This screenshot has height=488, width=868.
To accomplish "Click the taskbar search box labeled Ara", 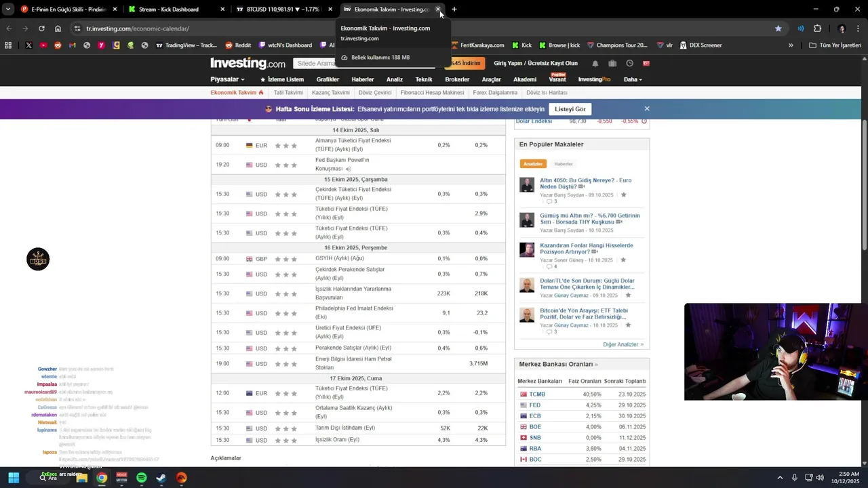I will point(47,478).
